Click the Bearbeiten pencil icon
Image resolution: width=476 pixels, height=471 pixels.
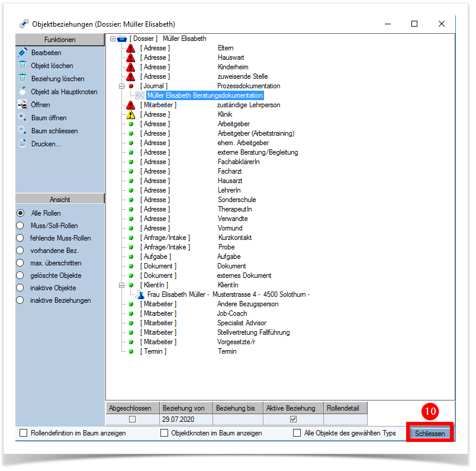click(22, 52)
